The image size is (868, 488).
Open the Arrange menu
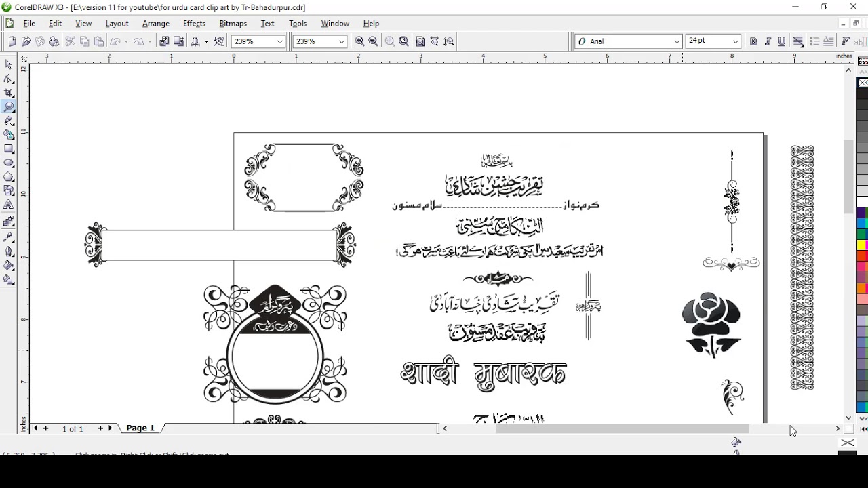(x=155, y=23)
